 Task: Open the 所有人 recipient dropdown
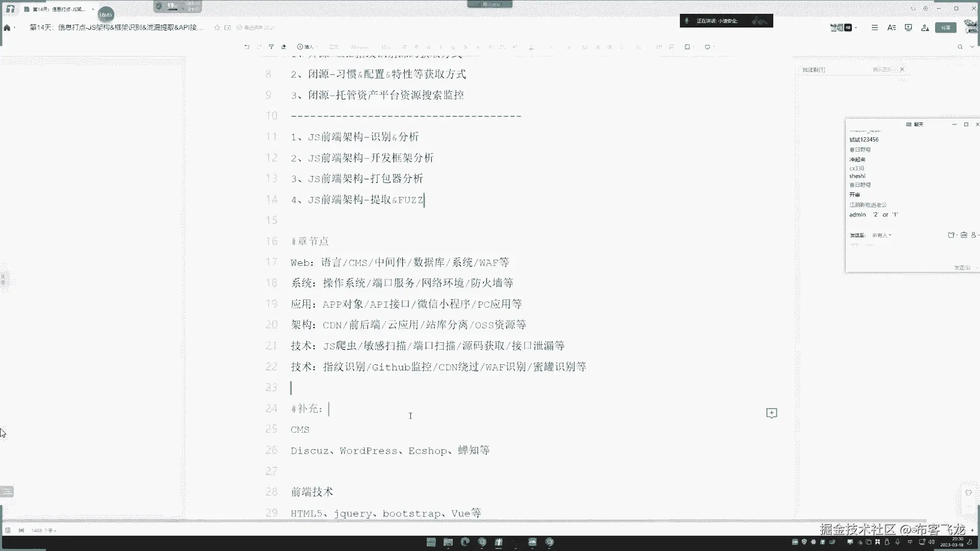point(881,235)
